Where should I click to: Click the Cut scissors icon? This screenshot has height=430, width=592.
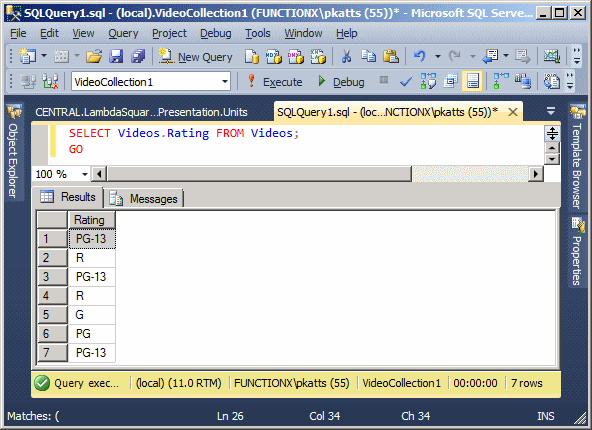click(346, 57)
